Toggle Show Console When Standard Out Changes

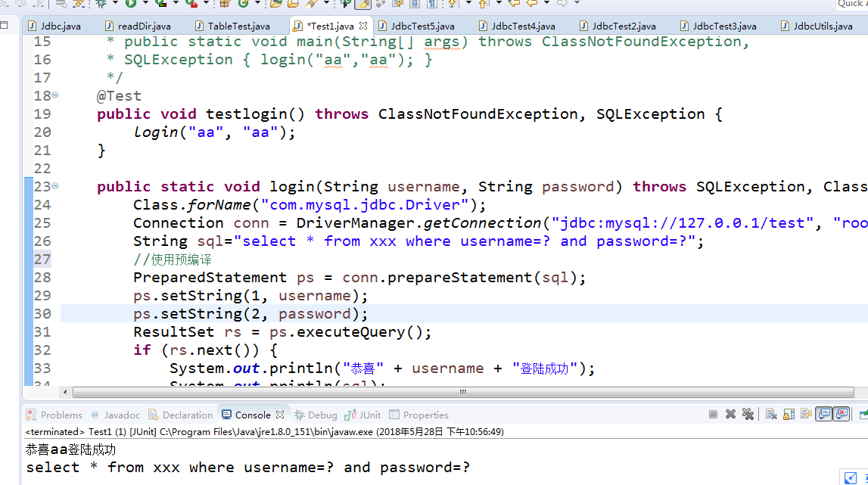tap(824, 414)
